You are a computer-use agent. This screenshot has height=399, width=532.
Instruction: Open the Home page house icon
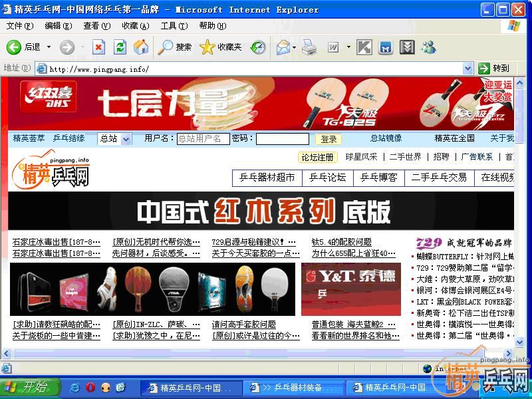point(141,47)
